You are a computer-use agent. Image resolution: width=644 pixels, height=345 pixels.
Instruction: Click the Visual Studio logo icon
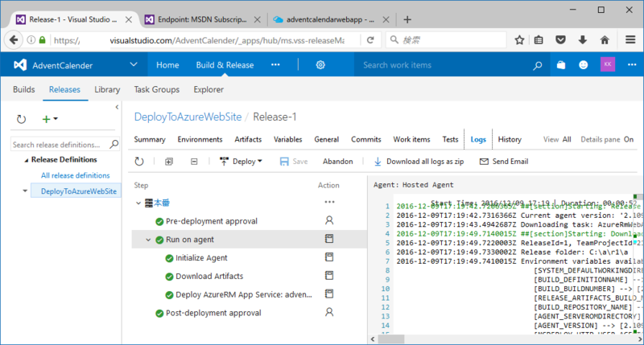(19, 65)
